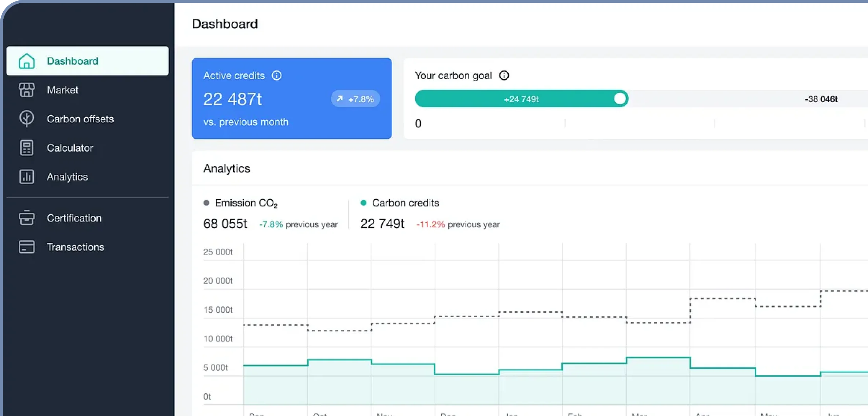Click the Transactions card icon
Screen dimensions: 868x416
click(26, 247)
